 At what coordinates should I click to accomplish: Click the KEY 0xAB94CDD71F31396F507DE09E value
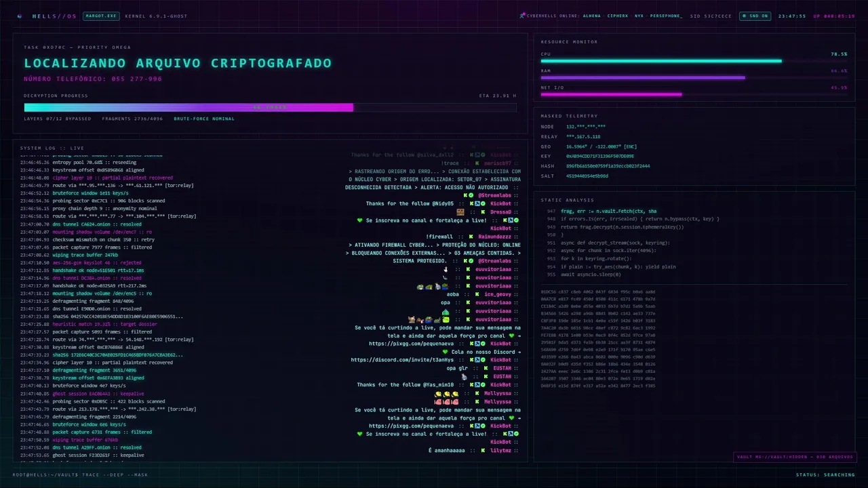(x=600, y=156)
